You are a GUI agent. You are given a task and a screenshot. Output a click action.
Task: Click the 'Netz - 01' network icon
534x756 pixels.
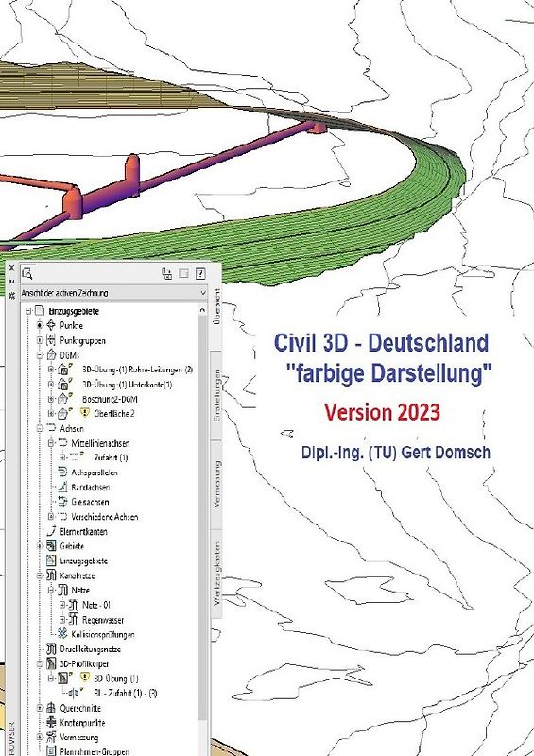click(74, 605)
